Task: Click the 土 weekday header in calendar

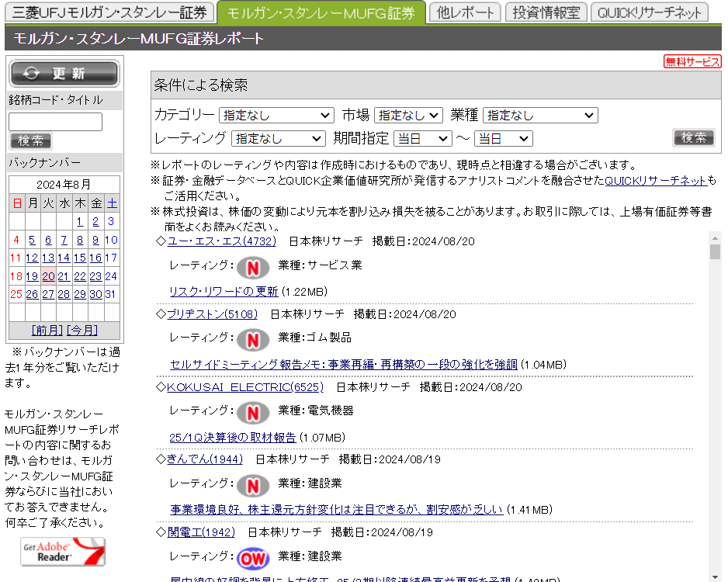Action: tap(112, 203)
